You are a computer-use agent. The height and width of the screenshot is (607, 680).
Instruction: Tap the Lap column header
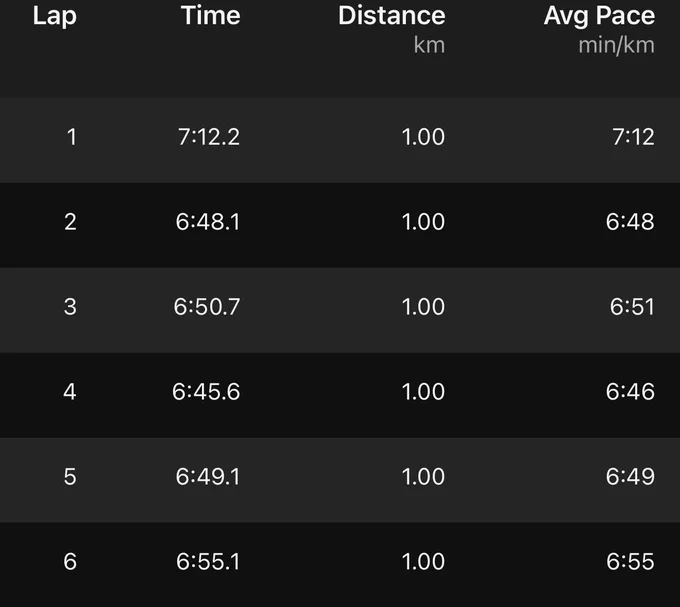tap(55, 16)
